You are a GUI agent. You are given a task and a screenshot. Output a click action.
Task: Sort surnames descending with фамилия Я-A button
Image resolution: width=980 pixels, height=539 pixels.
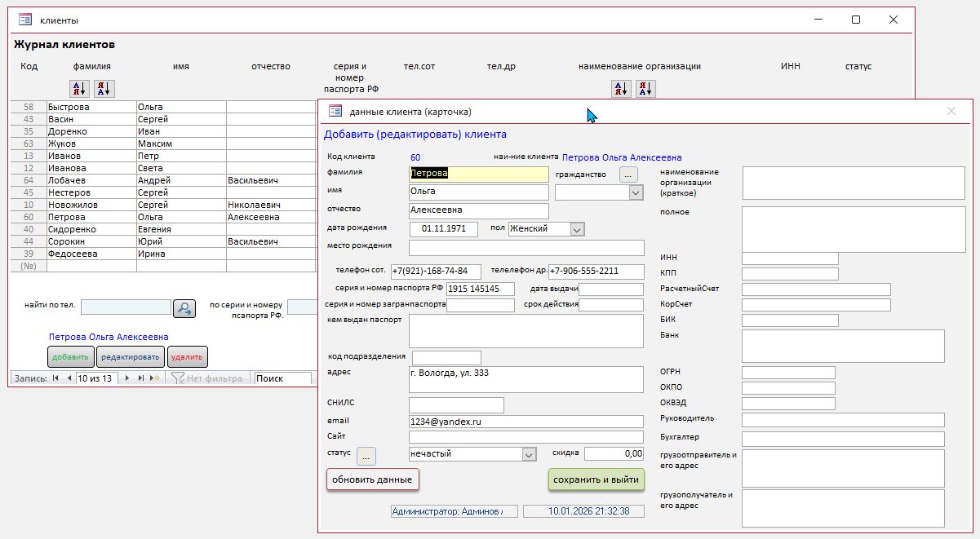click(104, 88)
